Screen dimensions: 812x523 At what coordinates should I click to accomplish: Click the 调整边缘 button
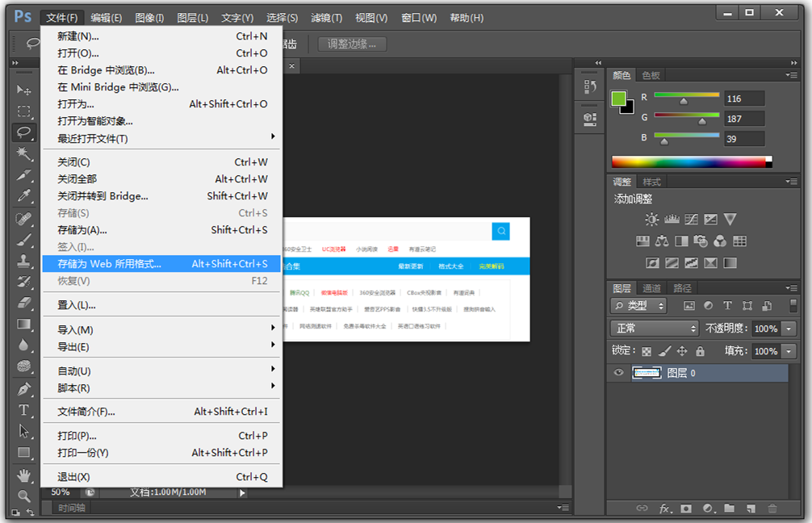tap(352, 44)
